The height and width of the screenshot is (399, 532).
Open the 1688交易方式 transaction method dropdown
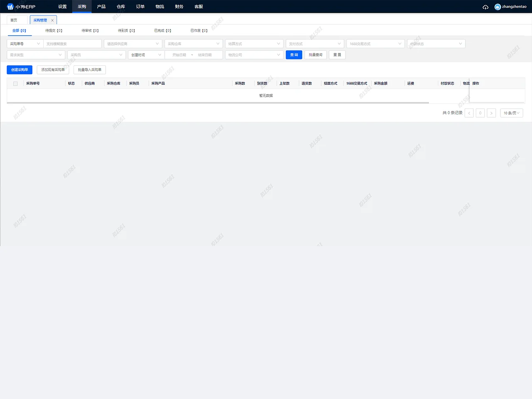click(x=375, y=43)
